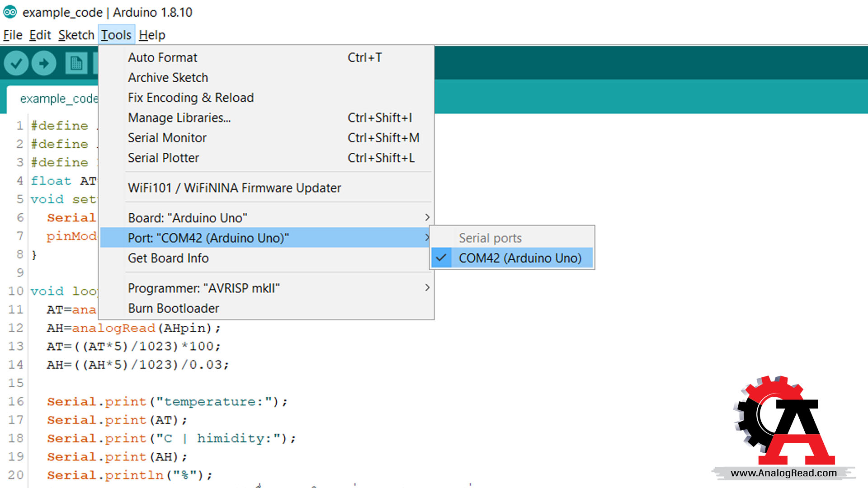
Task: Expand the Programmer "AVRISP mkII" submenu
Action: [266, 288]
